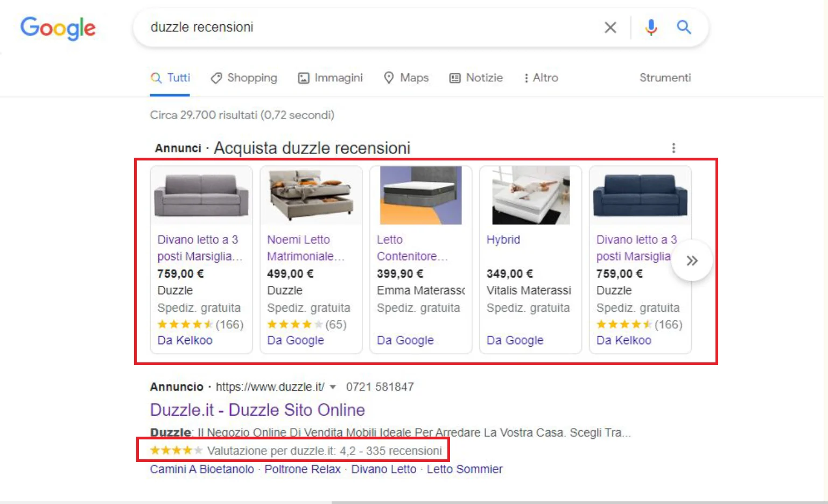
Task: Select the Tutti tab
Action: point(170,78)
